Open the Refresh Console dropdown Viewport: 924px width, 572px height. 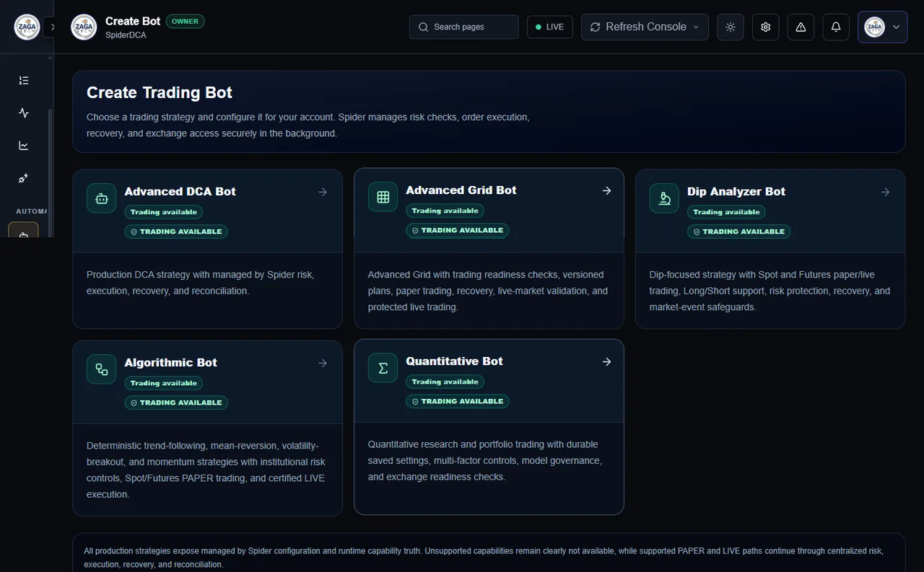[645, 27]
